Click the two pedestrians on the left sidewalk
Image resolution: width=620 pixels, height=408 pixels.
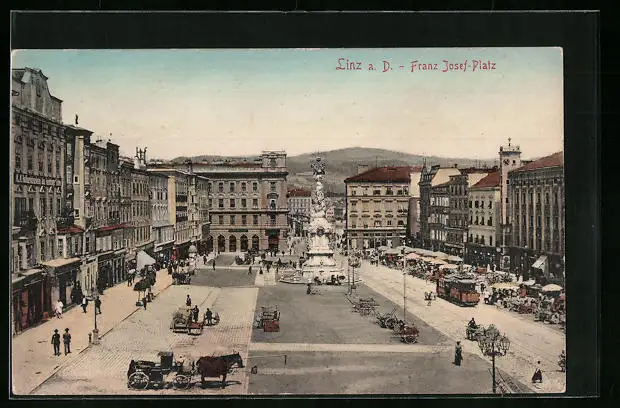click(61, 342)
